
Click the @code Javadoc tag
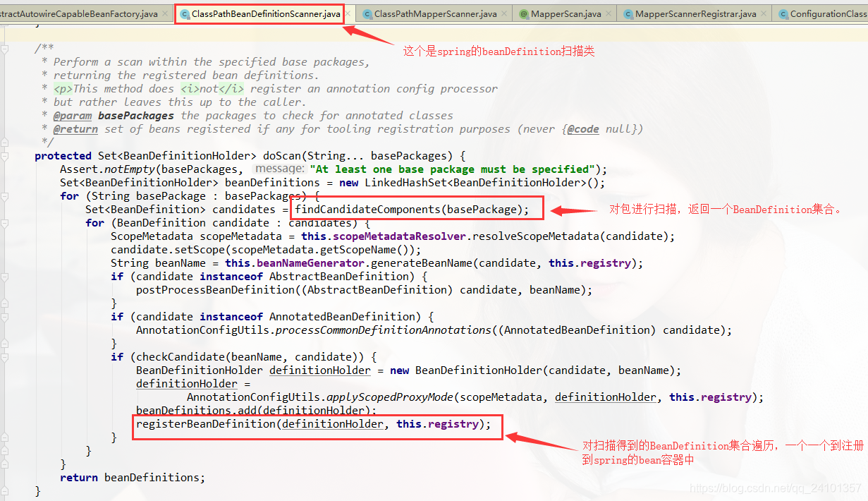click(x=583, y=129)
